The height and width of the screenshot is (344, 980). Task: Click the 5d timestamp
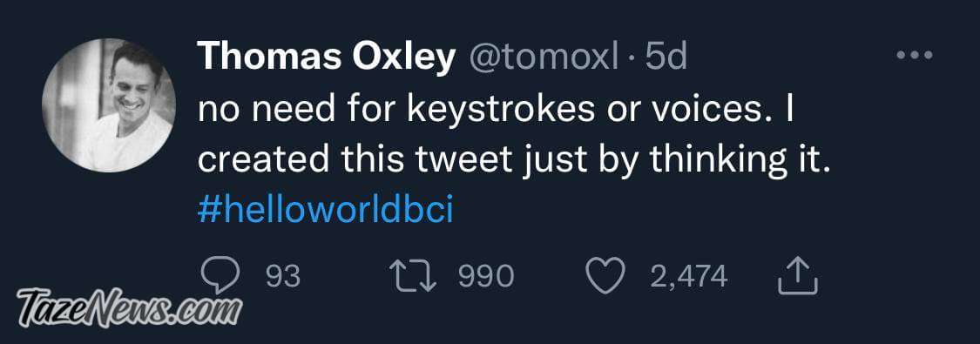[666, 58]
